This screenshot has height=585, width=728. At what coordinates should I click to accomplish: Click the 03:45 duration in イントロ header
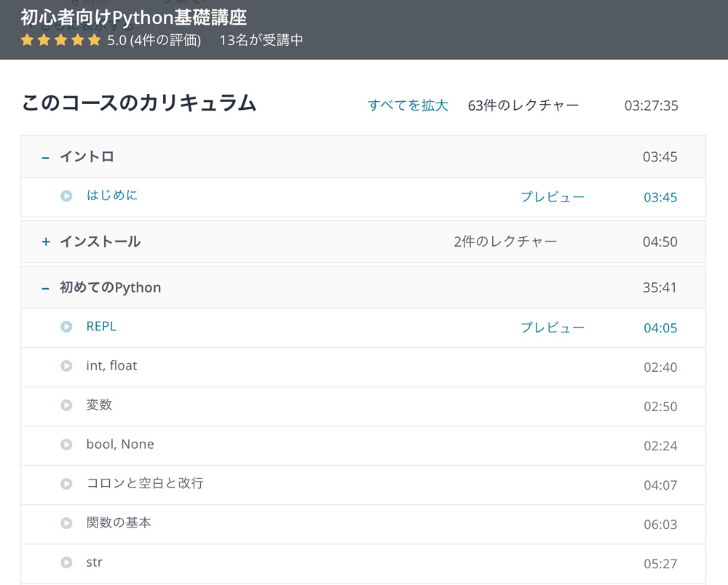pyautogui.click(x=660, y=157)
